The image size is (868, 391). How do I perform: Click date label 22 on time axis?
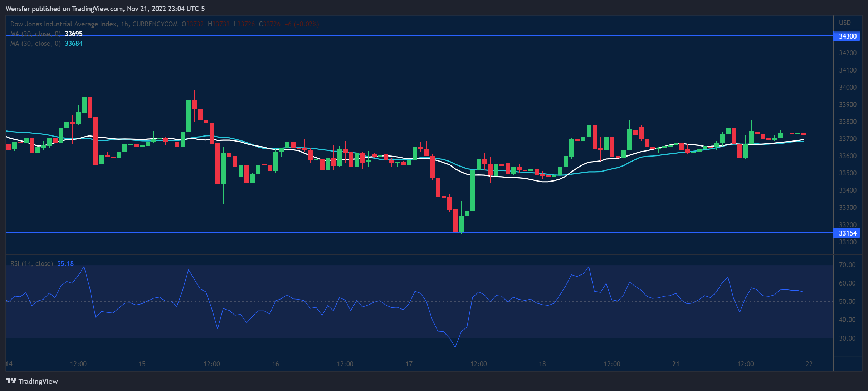pos(809,364)
